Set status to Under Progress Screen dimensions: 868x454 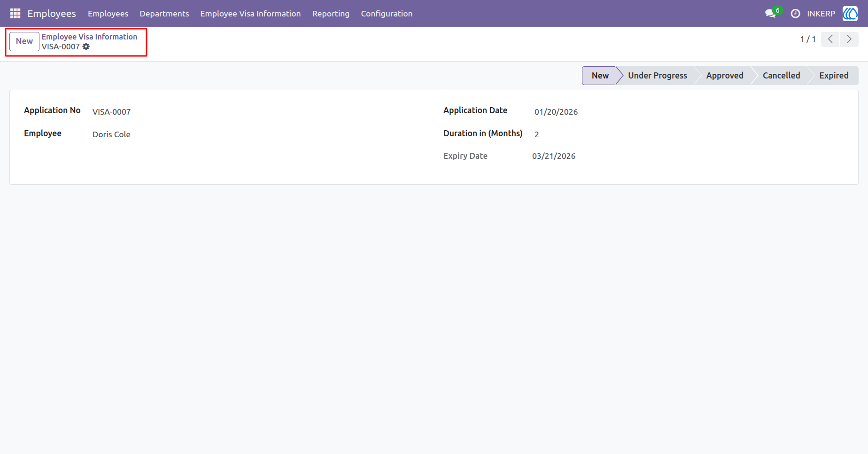[x=657, y=76]
